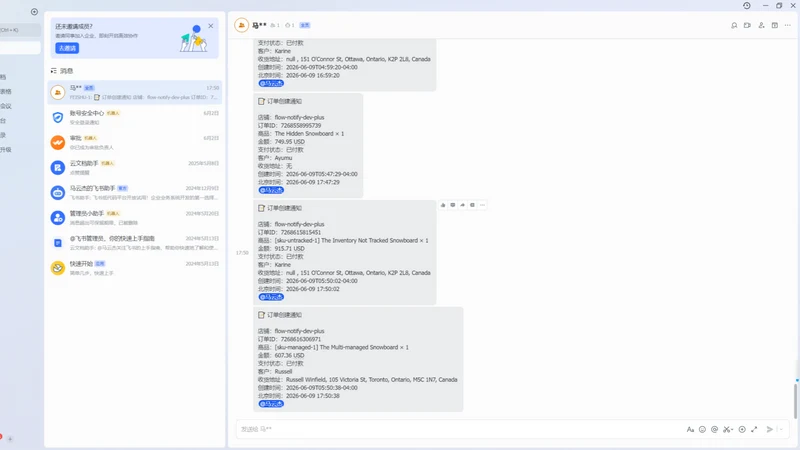
Task: Open the send options dropdown arrow
Action: click(781, 430)
